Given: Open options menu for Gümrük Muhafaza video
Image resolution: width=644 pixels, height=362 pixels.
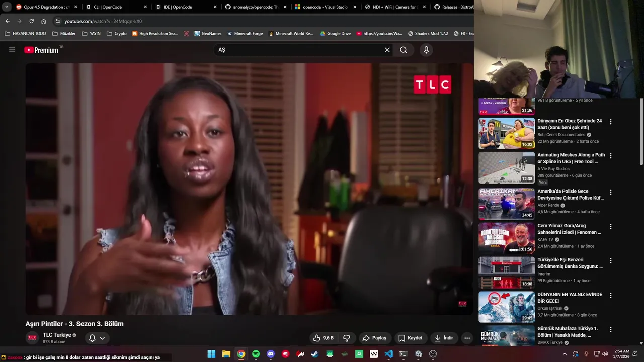Looking at the screenshot, I should point(611,329).
